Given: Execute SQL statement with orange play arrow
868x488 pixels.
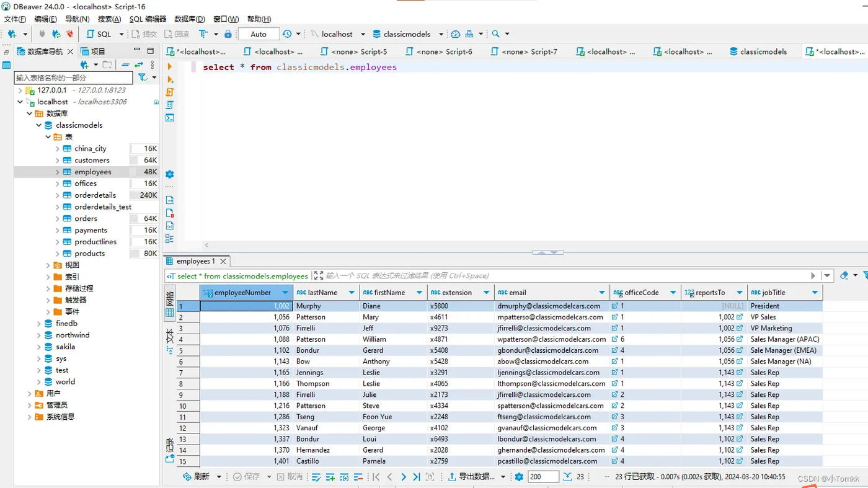Looking at the screenshot, I should [x=170, y=66].
